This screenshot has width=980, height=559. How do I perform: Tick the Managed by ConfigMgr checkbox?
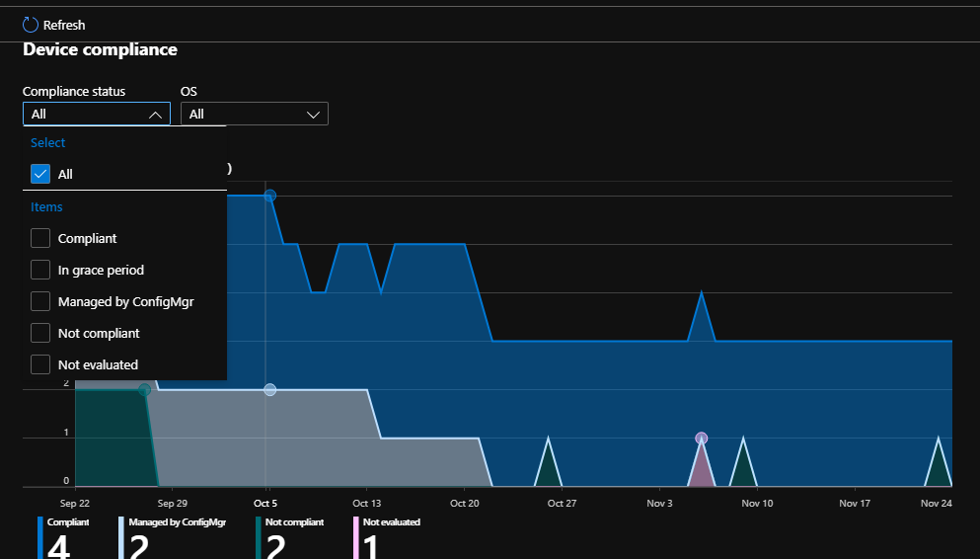pos(40,301)
